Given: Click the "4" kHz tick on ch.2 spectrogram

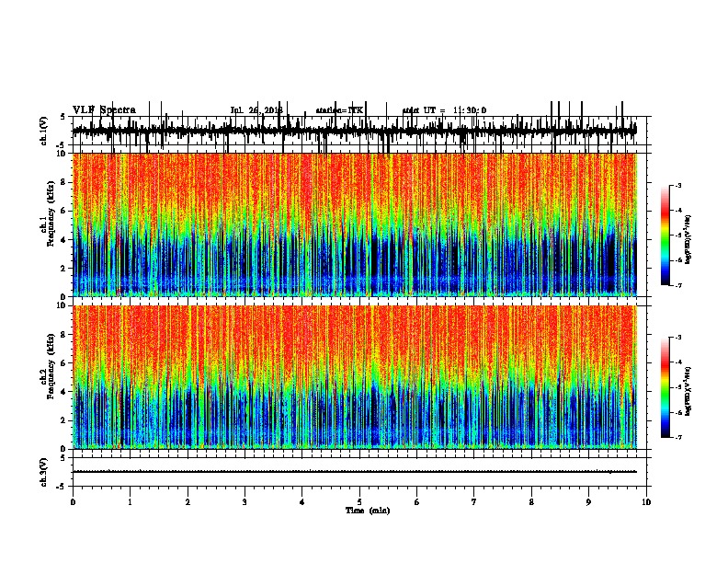Looking at the screenshot, I should pyautogui.click(x=63, y=392).
